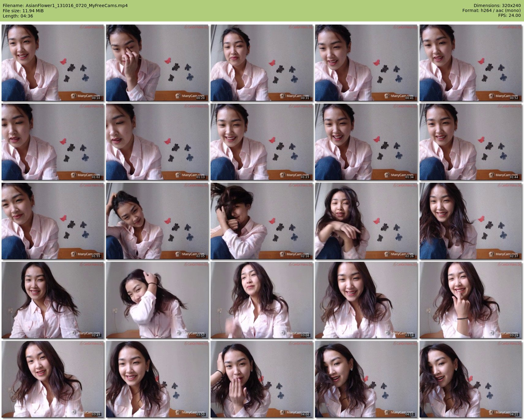Choose the thumbnail stamped 00:52
Viewport: 524px width, 420px height.
[471, 63]
